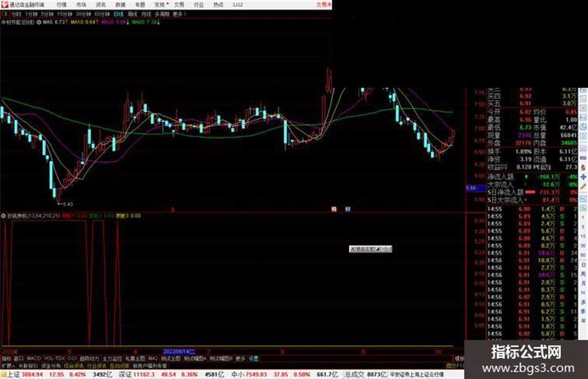
Task: Click the red square icon in right toolbar
Action: [x=583, y=108]
